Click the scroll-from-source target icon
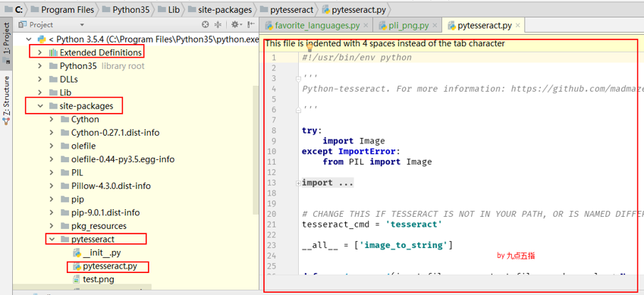 206,25
